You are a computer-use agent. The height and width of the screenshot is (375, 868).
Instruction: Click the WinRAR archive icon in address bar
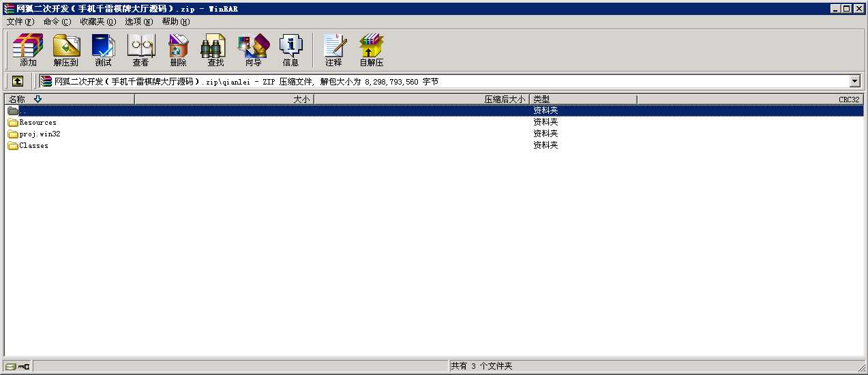pyautogui.click(x=46, y=81)
